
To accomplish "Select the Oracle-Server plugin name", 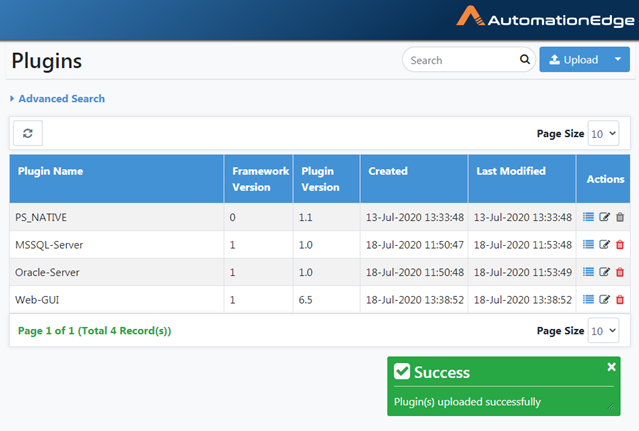I will pyautogui.click(x=47, y=272).
